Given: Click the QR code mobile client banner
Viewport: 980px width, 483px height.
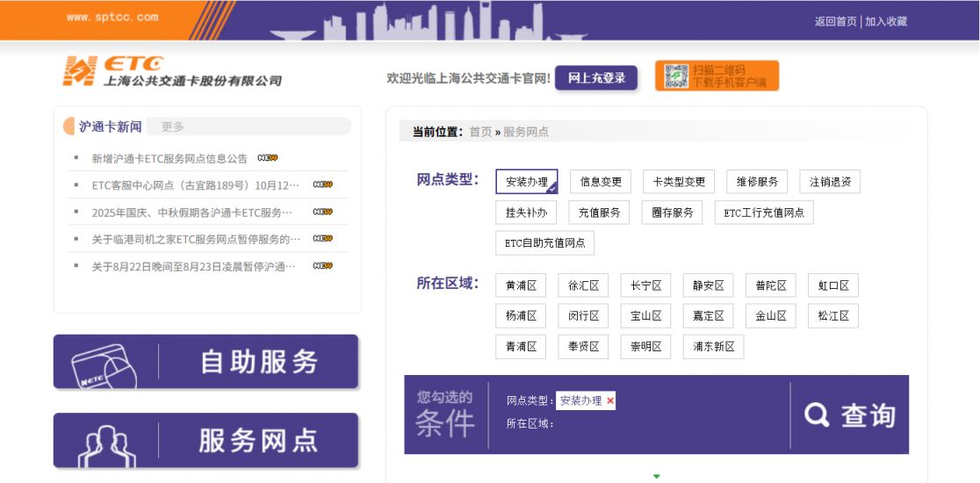Looking at the screenshot, I should pos(717,76).
